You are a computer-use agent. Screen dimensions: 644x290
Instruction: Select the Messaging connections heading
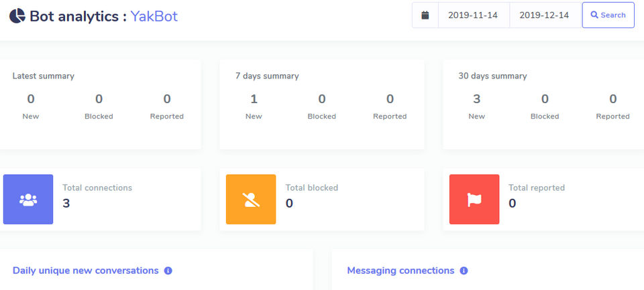(x=400, y=271)
